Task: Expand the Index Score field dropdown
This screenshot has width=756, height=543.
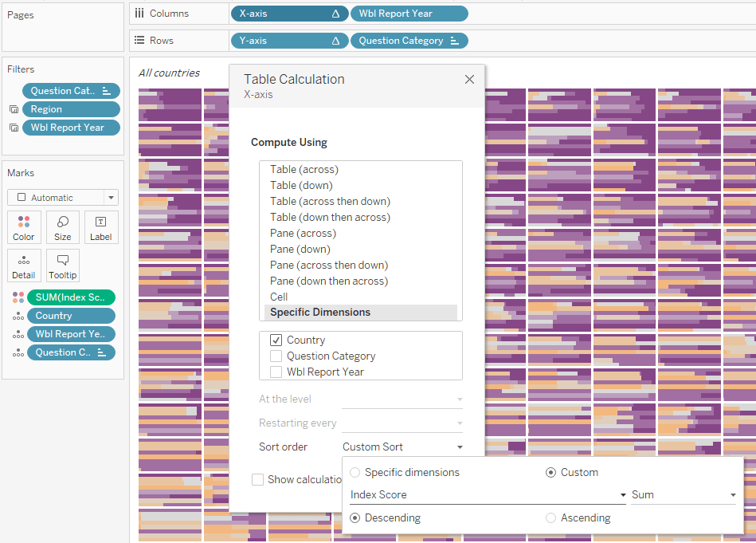Action: tap(623, 495)
